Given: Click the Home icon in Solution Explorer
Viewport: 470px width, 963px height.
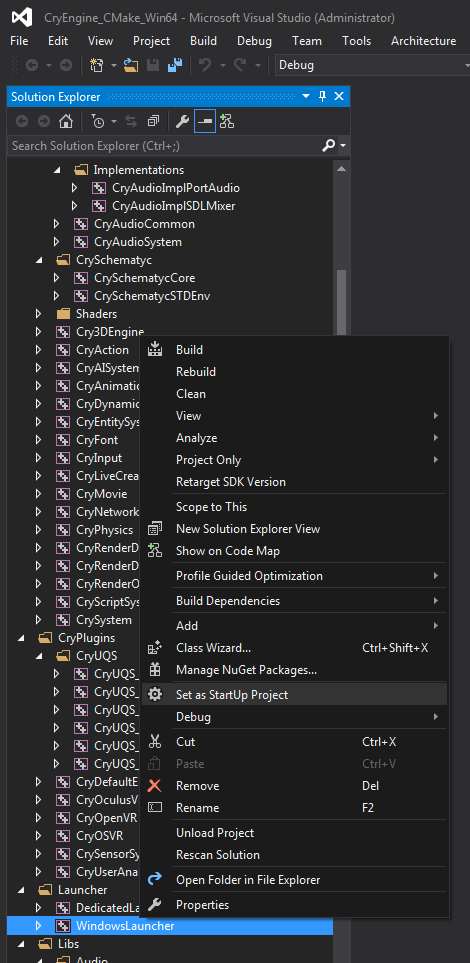Looking at the screenshot, I should [x=65, y=122].
